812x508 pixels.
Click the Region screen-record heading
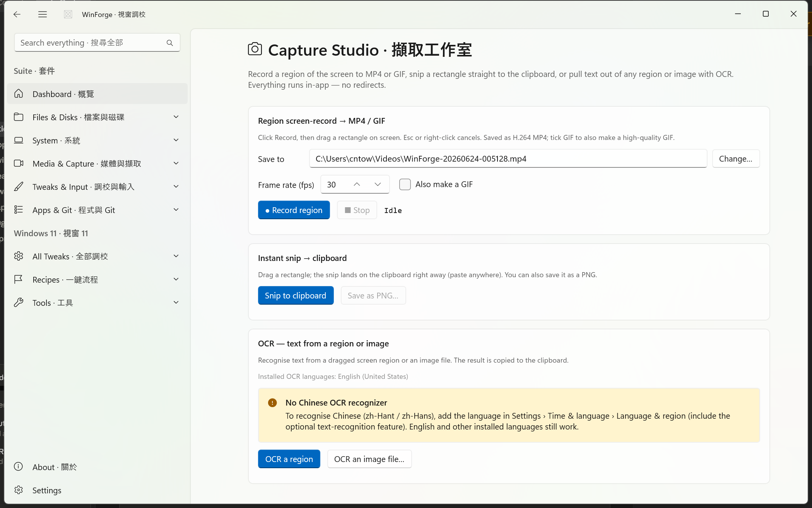(321, 121)
